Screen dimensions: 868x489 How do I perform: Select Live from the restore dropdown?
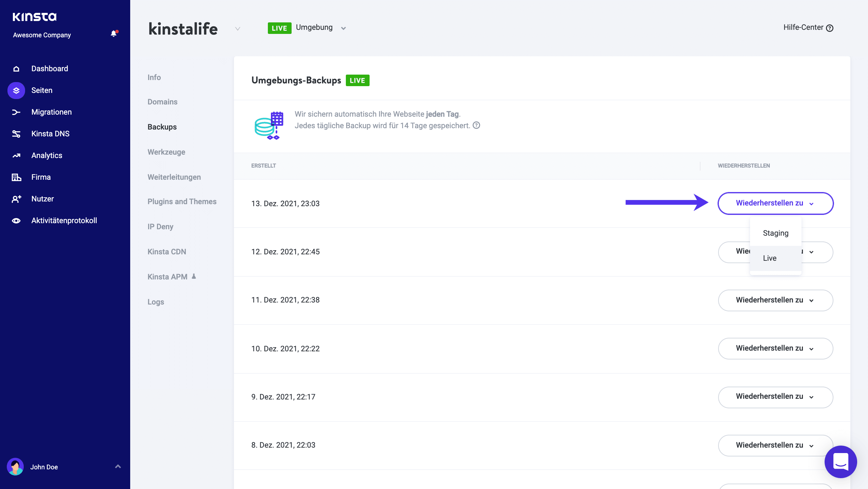click(x=770, y=258)
